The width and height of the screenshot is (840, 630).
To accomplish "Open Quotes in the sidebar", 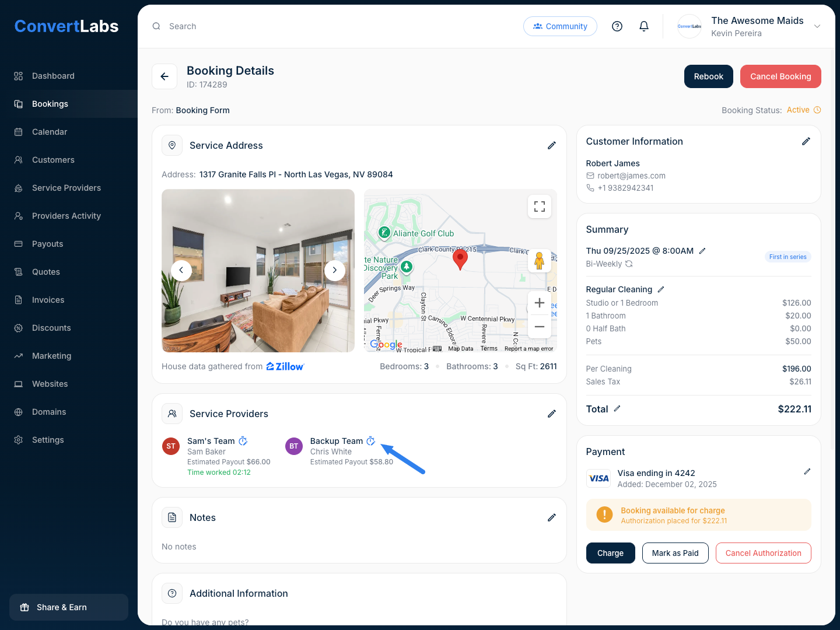I will (x=69, y=272).
